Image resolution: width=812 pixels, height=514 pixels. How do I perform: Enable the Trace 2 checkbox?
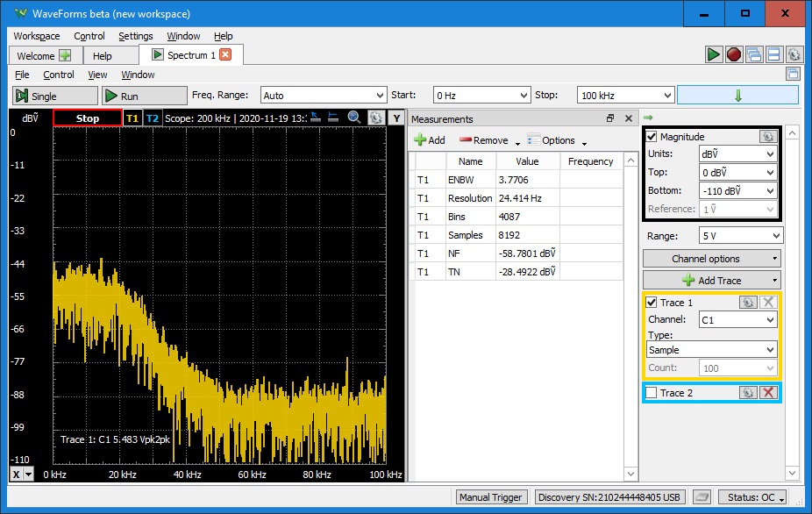[652, 393]
